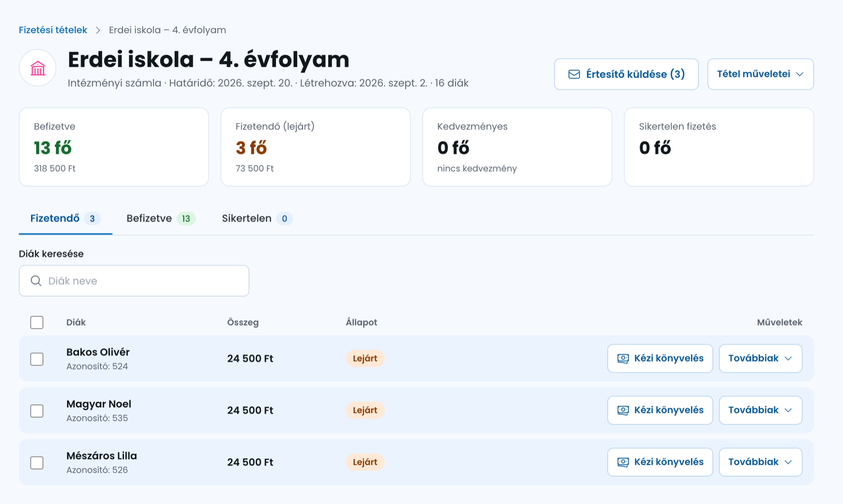
Task: Click cash icon in Bakos Olivér's row
Action: (x=623, y=359)
